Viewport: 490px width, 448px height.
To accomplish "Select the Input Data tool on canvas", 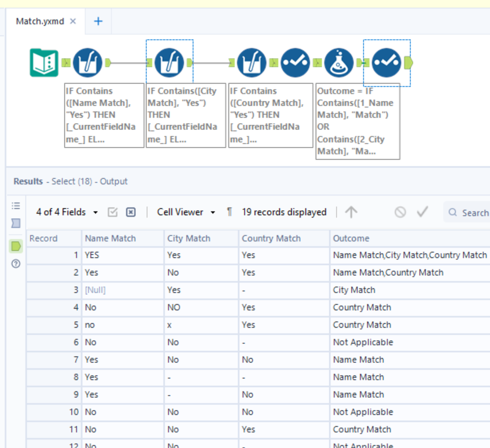I will (x=44, y=63).
